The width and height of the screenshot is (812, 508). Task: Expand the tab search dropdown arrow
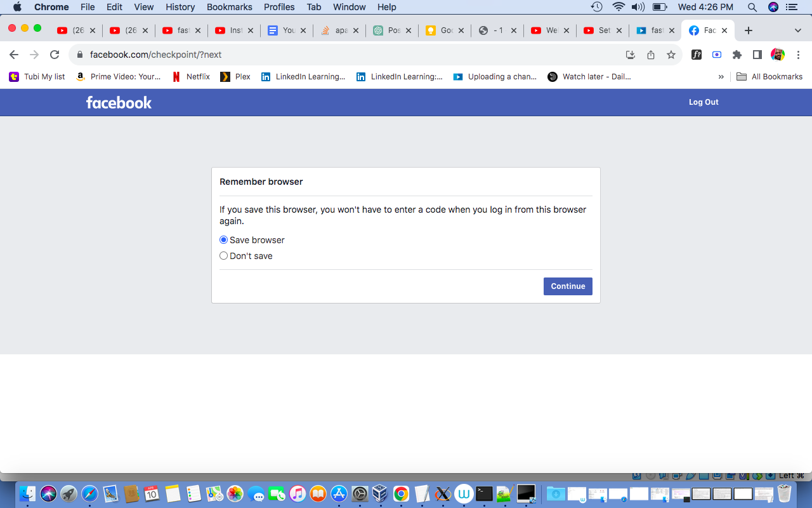pos(797,30)
